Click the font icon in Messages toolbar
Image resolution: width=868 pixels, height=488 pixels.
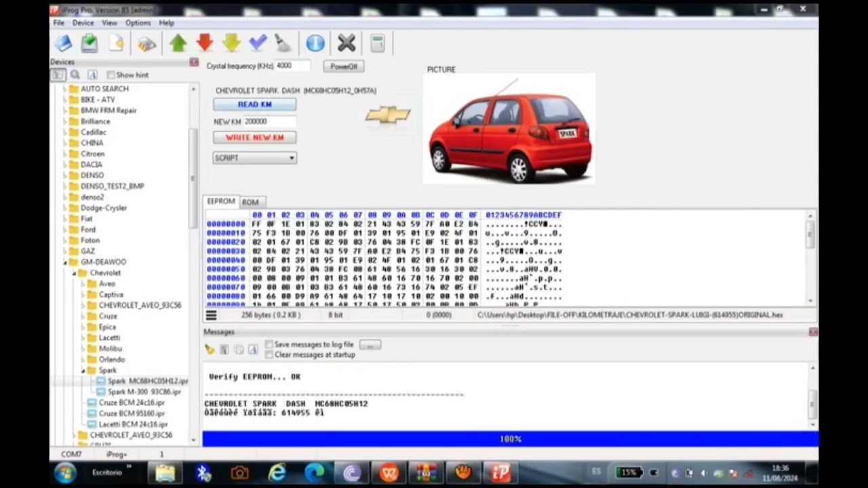click(253, 350)
